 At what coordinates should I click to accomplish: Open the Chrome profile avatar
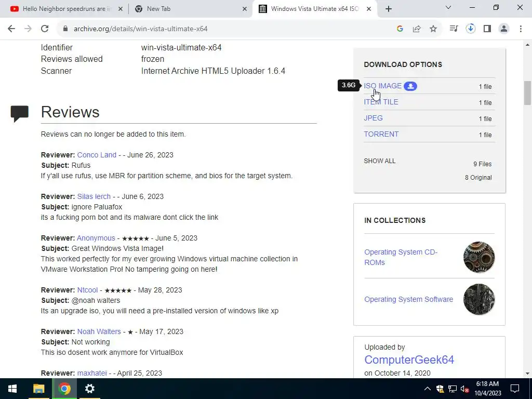(504, 29)
